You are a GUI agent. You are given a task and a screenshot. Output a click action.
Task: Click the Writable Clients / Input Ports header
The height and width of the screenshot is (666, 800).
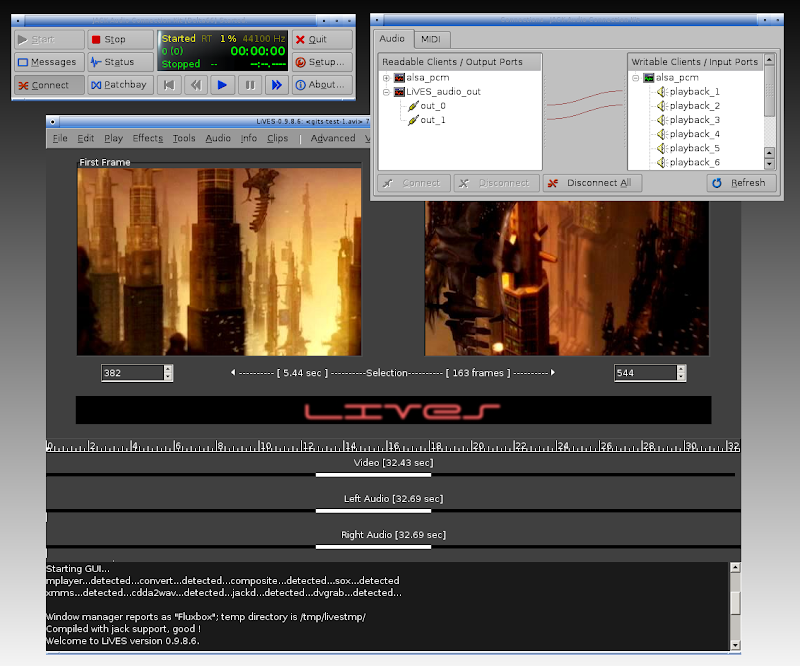click(x=696, y=62)
